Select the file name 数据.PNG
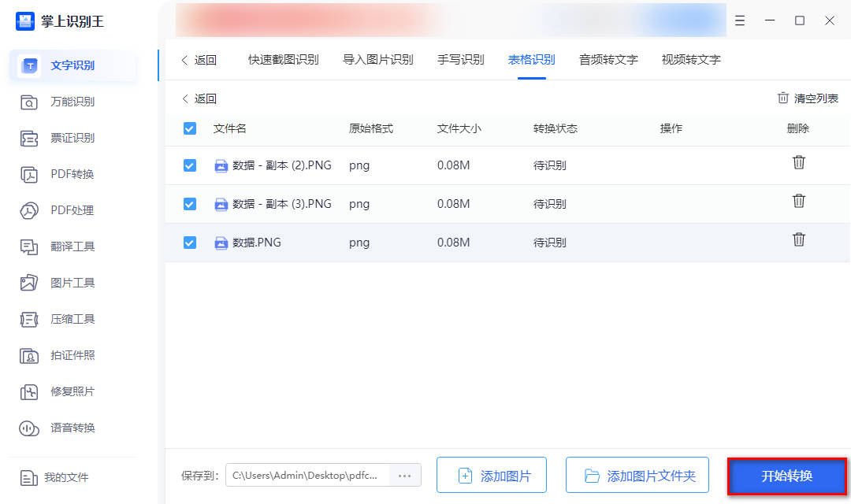Viewport: 851px width, 504px height. pos(257,243)
